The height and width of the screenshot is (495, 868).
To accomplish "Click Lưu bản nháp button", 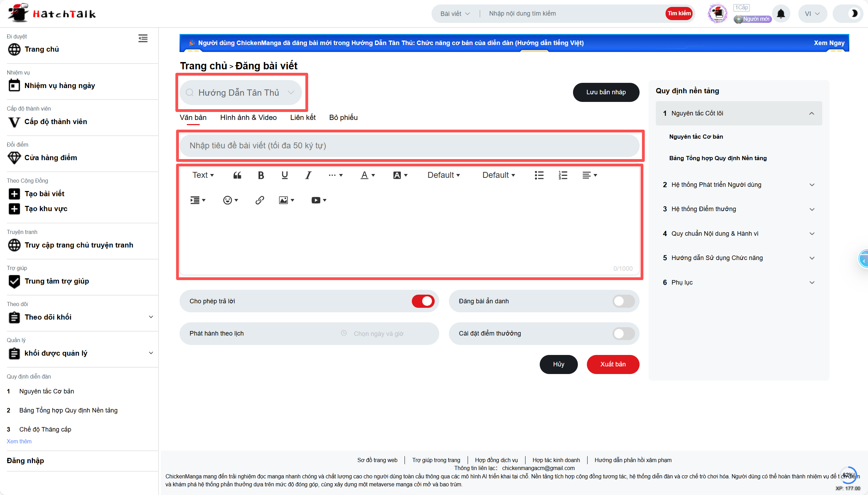I will pyautogui.click(x=606, y=92).
